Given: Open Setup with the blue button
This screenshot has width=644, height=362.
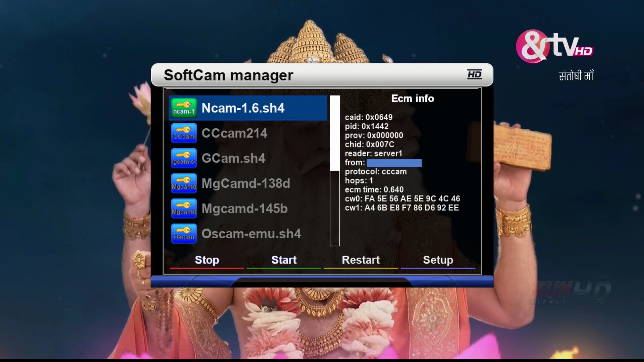Looking at the screenshot, I should pos(438,260).
